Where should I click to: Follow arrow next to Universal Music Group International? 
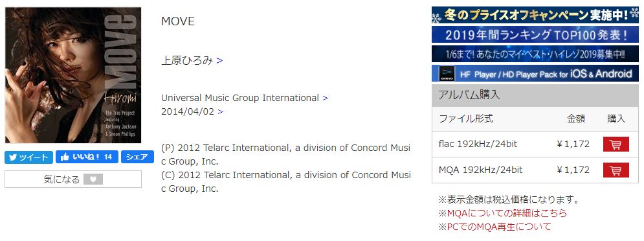[x=326, y=98]
